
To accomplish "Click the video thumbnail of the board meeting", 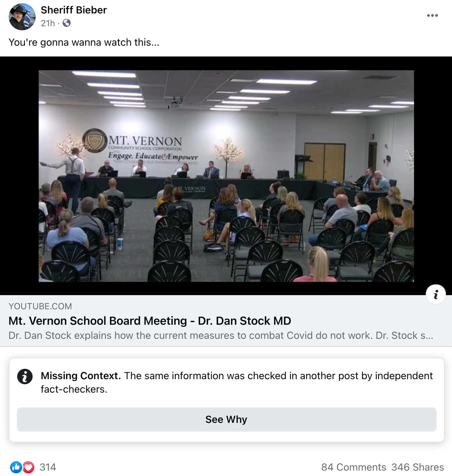I will [226, 176].
